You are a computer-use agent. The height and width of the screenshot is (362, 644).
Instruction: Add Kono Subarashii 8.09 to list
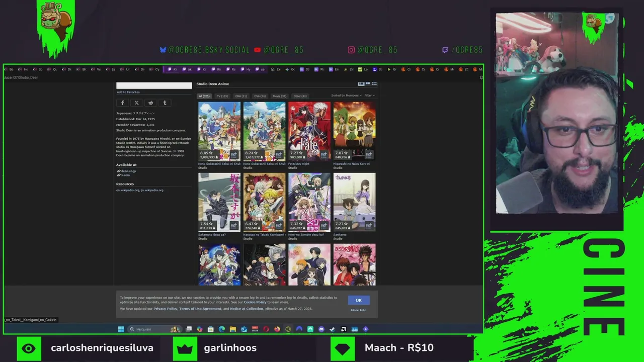point(234,155)
